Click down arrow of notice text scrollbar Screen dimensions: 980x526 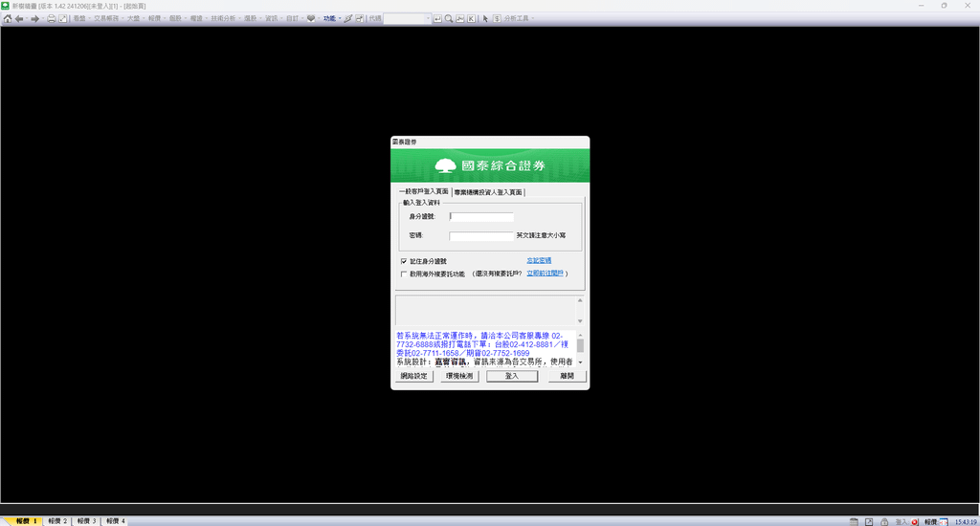tap(580, 362)
